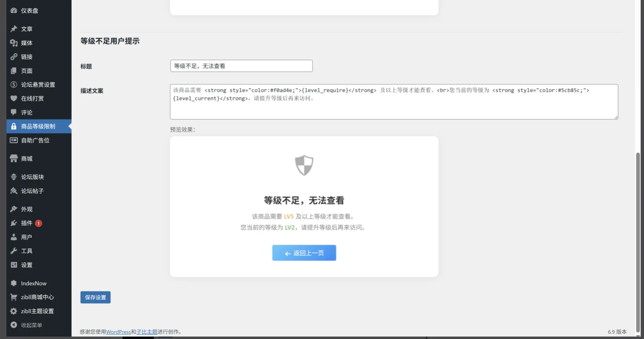The width and height of the screenshot is (644, 339).
Task: Click the lock icon for 商品等级限制
Action: tap(13, 126)
